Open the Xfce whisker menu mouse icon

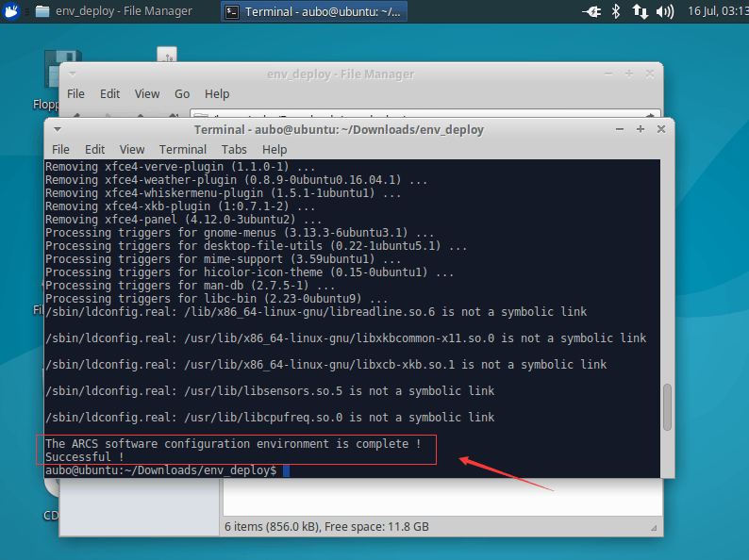pos(11,11)
